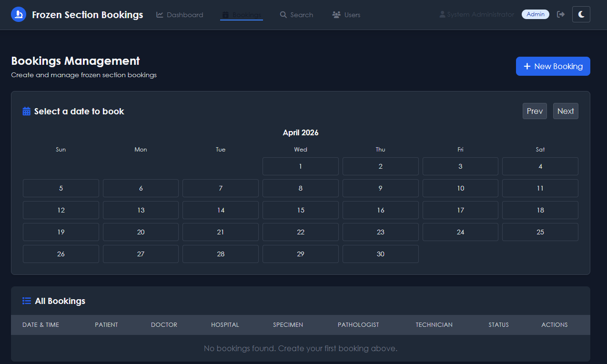Open the Dashboard tab
This screenshot has height=364, width=607.
[180, 15]
